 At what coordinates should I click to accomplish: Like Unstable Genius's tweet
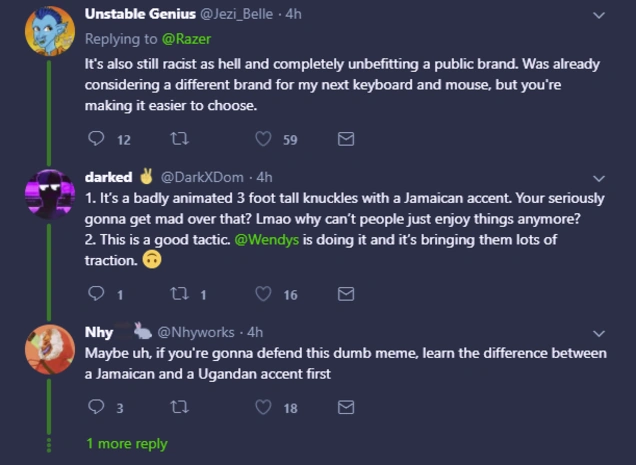click(x=264, y=139)
